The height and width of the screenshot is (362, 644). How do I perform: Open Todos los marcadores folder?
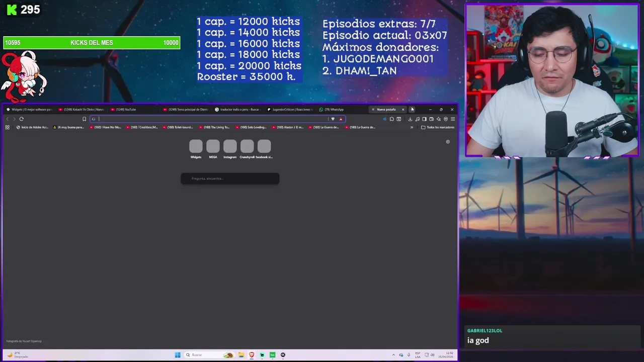(x=438, y=127)
